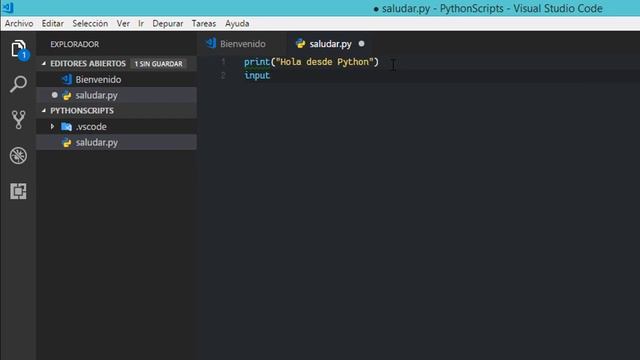Open the Tareas menu
Viewport: 640px width, 360px height.
coord(204,24)
